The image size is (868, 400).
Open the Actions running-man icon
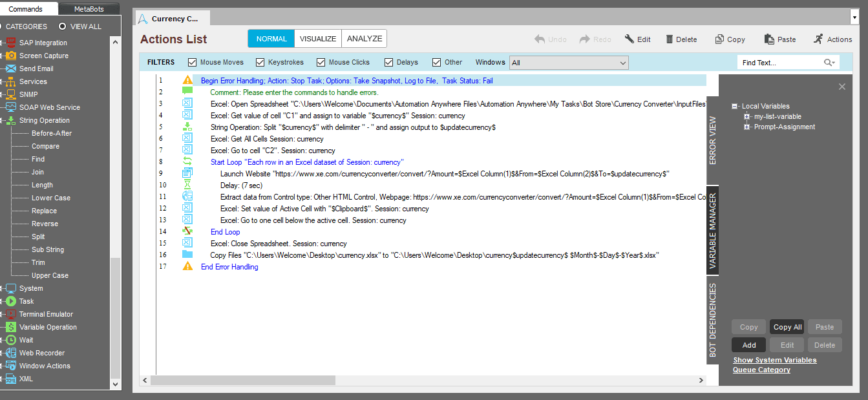click(819, 39)
